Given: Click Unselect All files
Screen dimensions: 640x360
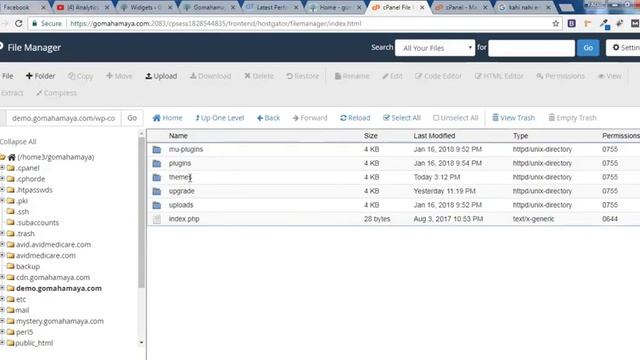Looking at the screenshot, I should point(456,118).
